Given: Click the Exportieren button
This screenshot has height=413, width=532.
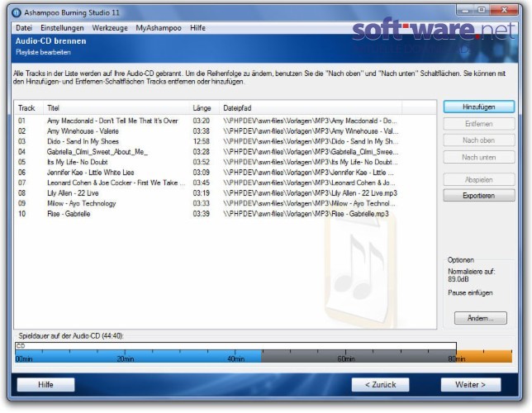Looking at the screenshot, I should (x=479, y=196).
